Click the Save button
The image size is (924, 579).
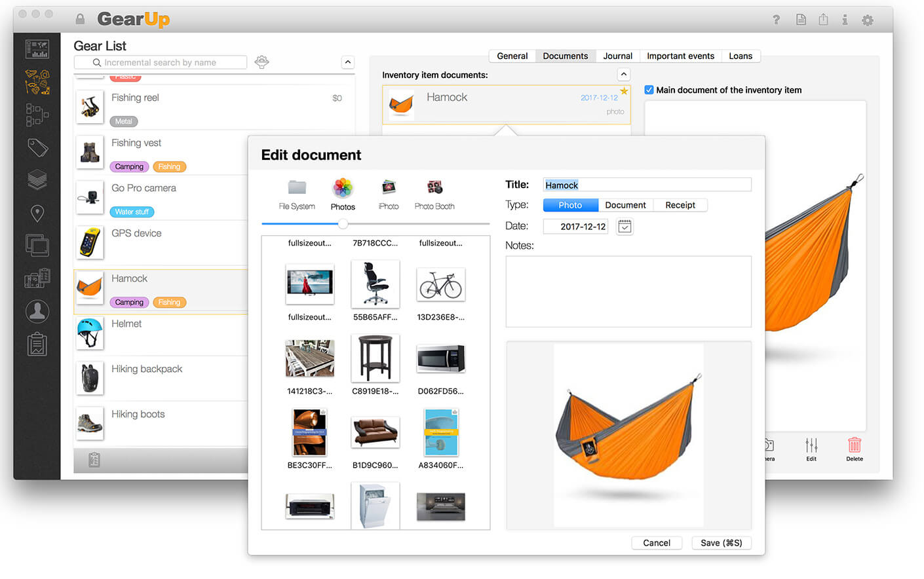click(x=721, y=543)
